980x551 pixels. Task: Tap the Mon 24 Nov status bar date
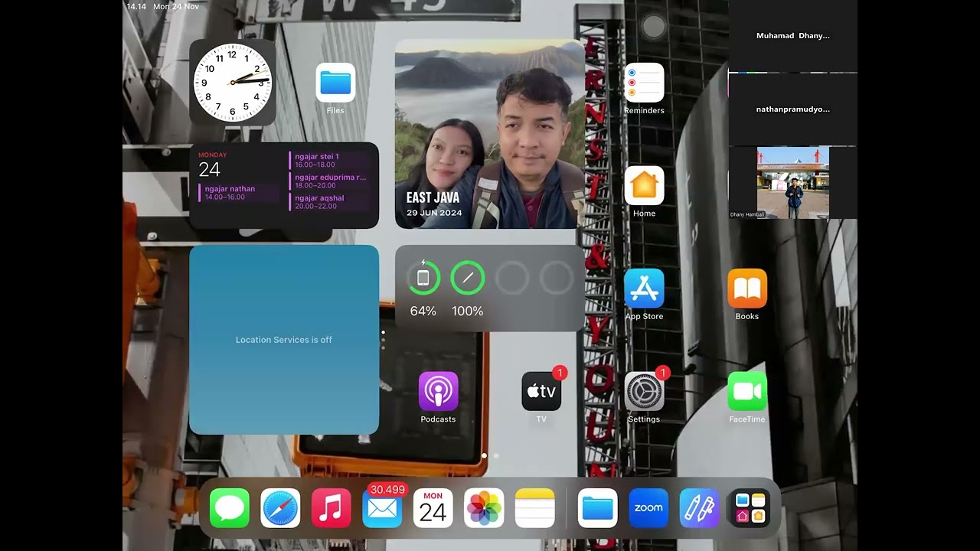tap(176, 7)
